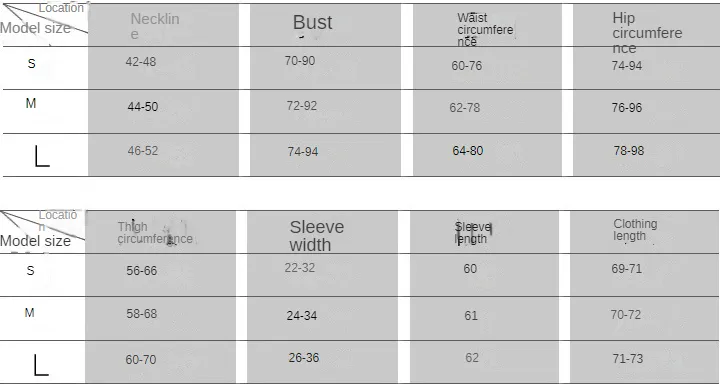The width and height of the screenshot is (720, 387).
Task: Select the 78-98 hip value
Action: (x=629, y=151)
